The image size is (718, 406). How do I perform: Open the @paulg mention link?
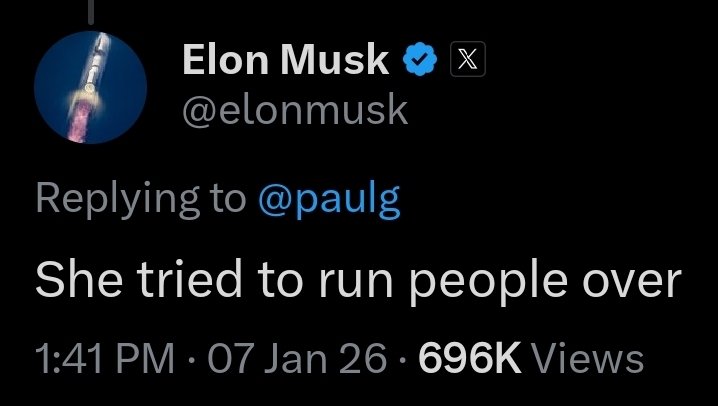pos(329,198)
